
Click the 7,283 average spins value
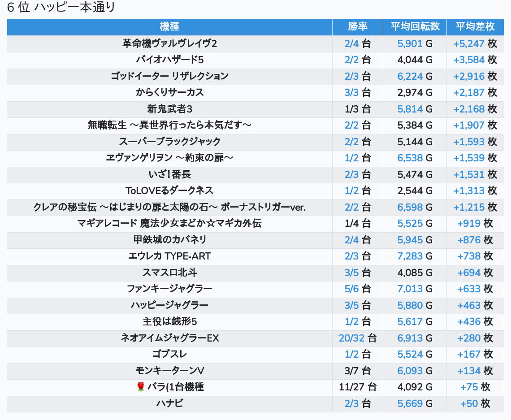(410, 256)
